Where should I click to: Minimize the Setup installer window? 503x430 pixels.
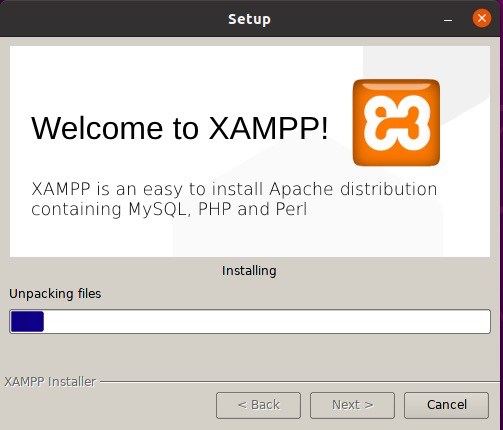tap(448, 21)
